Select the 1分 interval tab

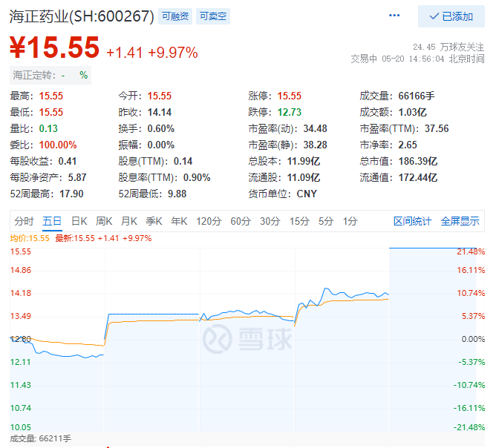coord(350,221)
